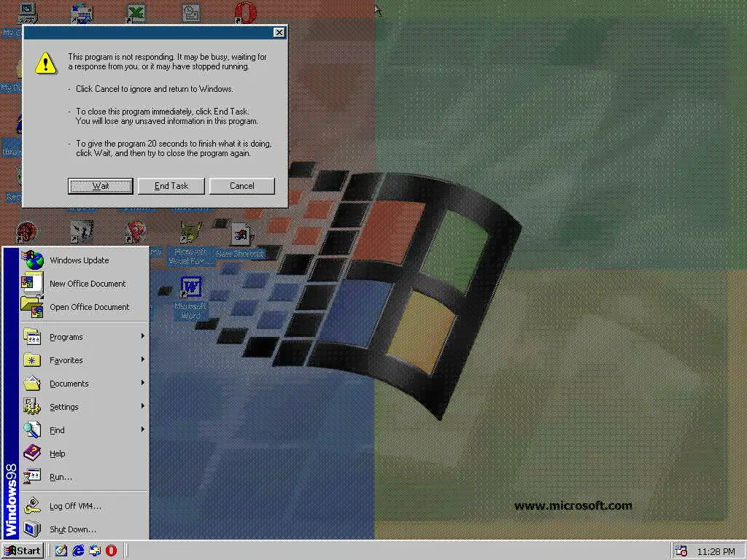Open Outlook Express from the quick launch

tap(95, 551)
